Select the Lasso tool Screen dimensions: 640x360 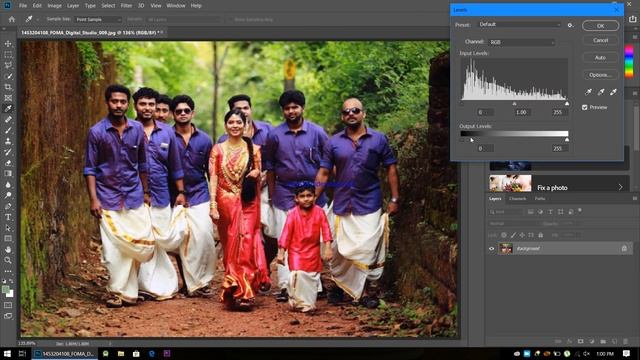click(8, 65)
